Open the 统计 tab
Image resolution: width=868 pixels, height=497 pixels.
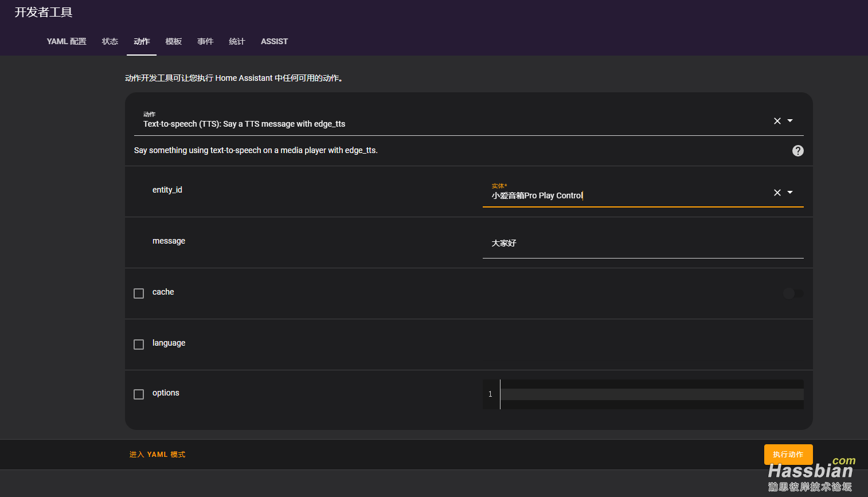[237, 41]
